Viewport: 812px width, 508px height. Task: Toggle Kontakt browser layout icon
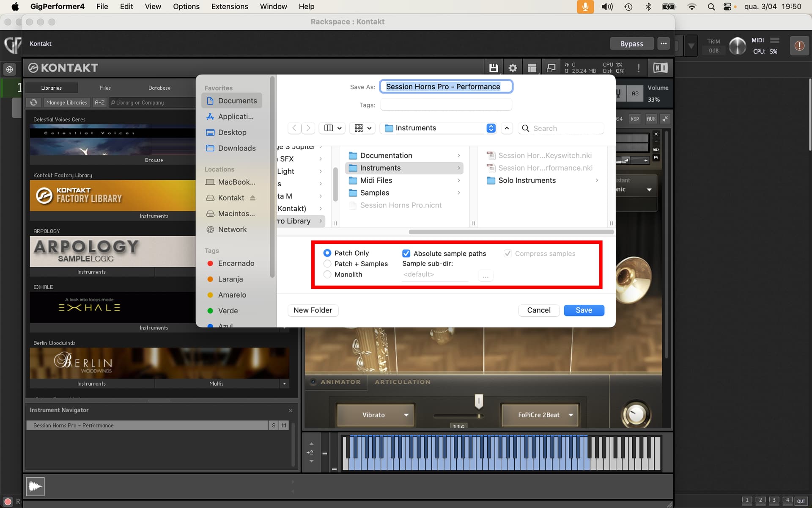pyautogui.click(x=532, y=68)
